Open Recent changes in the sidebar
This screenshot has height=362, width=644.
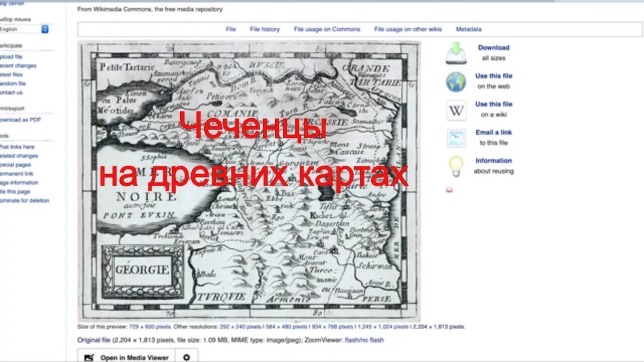coord(18,66)
